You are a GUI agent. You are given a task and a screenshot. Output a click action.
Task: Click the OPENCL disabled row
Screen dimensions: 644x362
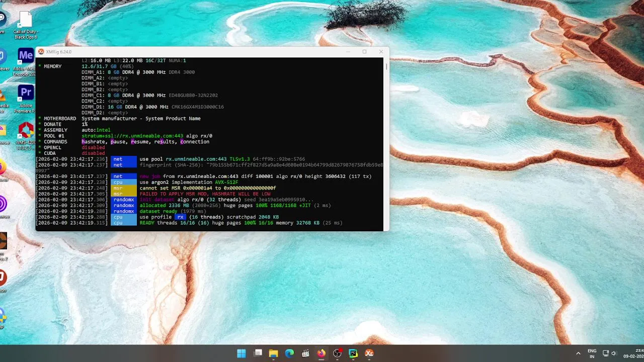tap(71, 148)
